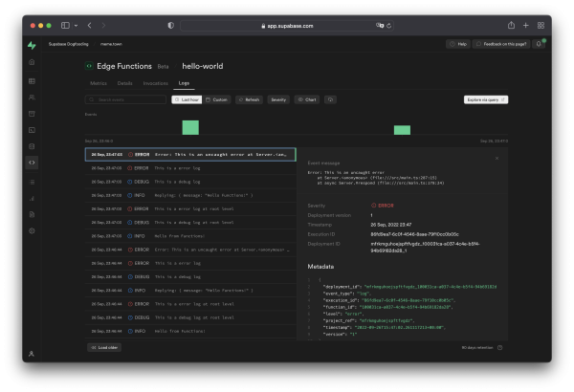Click the notifications bell icon
This screenshot has height=392, width=574.
(541, 44)
